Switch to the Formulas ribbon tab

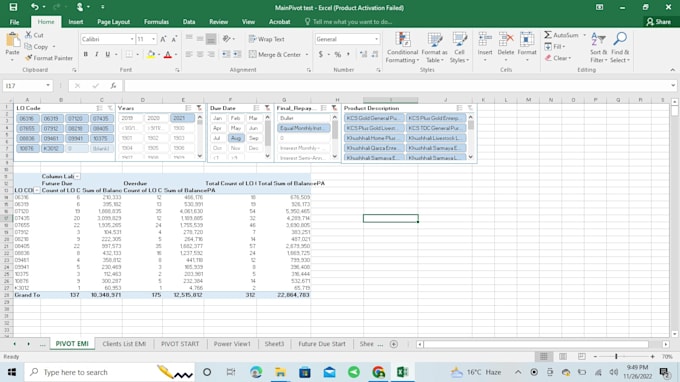156,22
